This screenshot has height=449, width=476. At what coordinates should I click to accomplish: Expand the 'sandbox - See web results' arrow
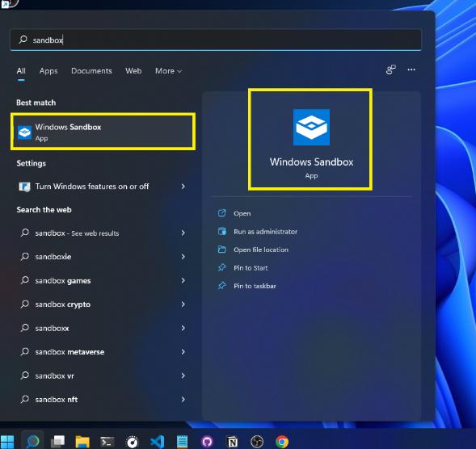tap(183, 233)
